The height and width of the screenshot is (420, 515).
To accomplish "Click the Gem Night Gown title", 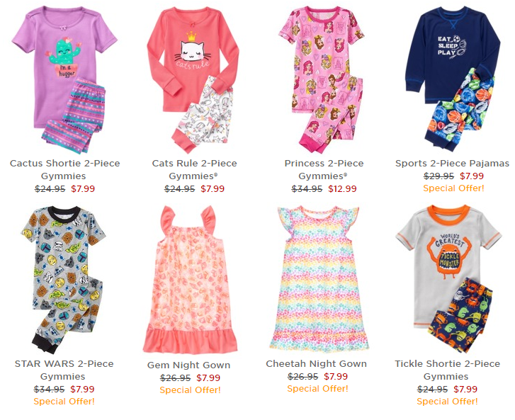I will pyautogui.click(x=188, y=365).
